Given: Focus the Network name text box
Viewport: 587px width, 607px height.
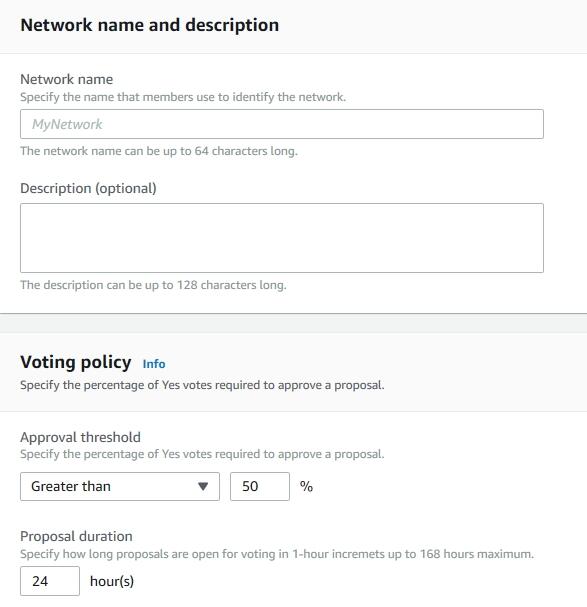Looking at the screenshot, I should (x=282, y=124).
